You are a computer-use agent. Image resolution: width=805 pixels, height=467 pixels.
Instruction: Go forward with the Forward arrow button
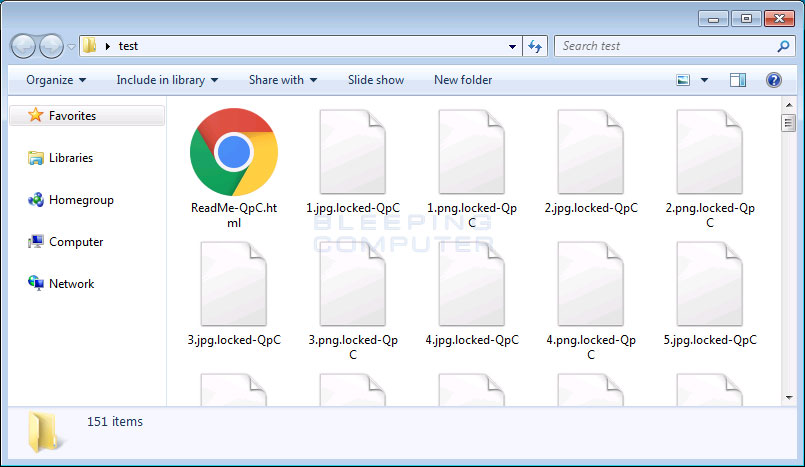click(51, 47)
